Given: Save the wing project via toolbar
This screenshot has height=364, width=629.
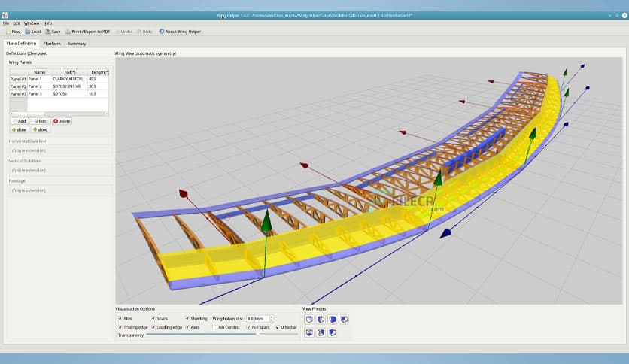Looking at the screenshot, I should 47,32.
